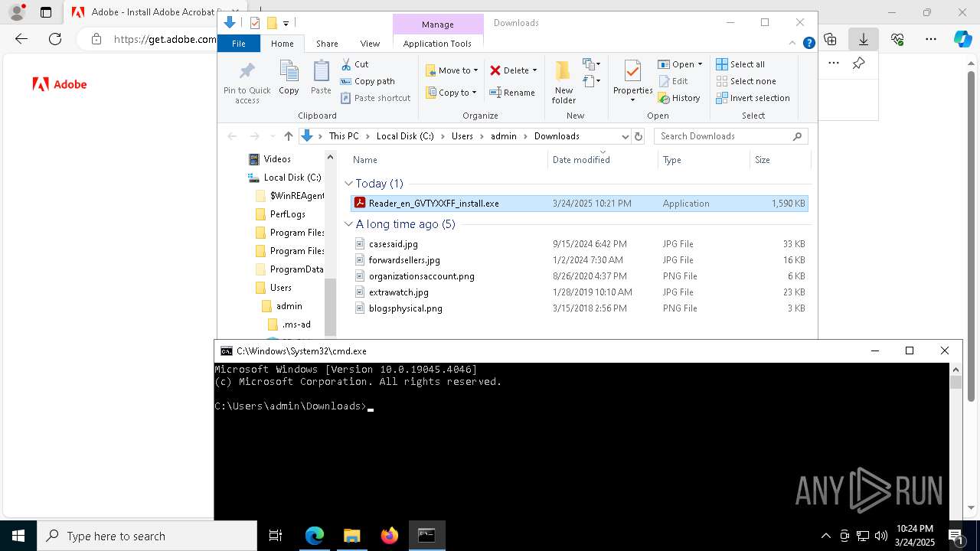This screenshot has width=980, height=551.
Task: Click Select none in ribbon
Action: click(746, 81)
